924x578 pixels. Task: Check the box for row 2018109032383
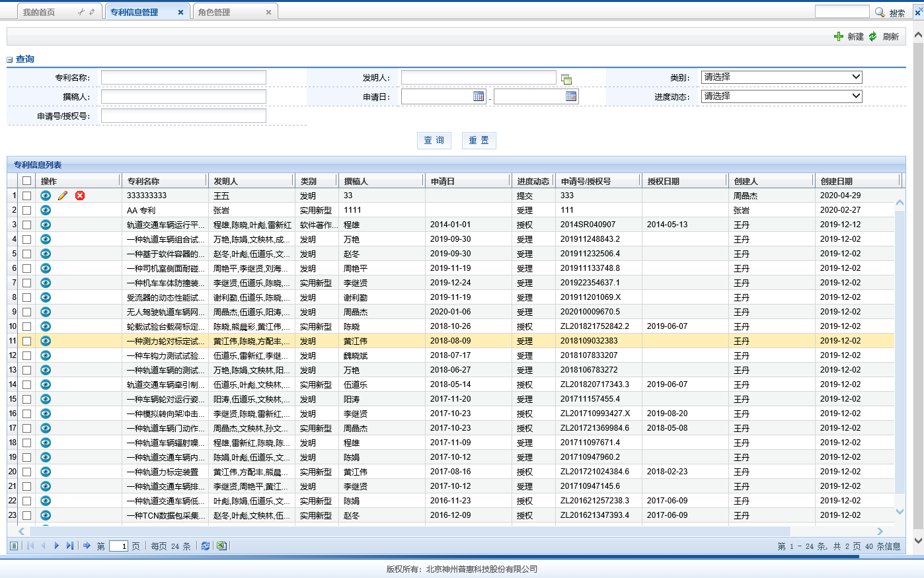pos(26,341)
